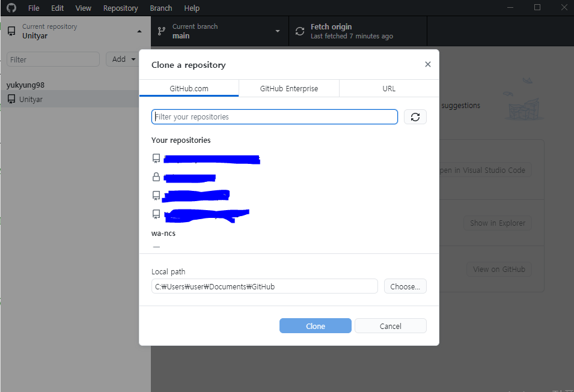
Task: Refresh the repository list
Action: coord(415,116)
